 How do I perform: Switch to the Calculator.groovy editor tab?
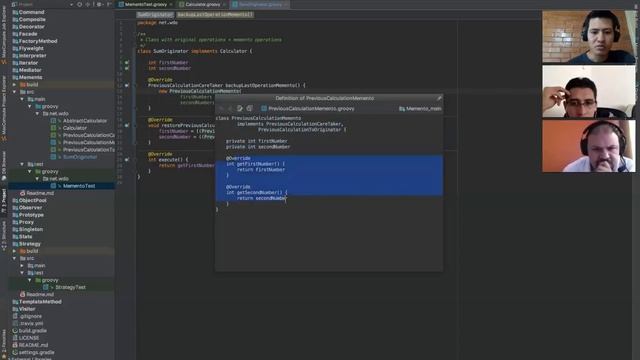(x=202, y=4)
